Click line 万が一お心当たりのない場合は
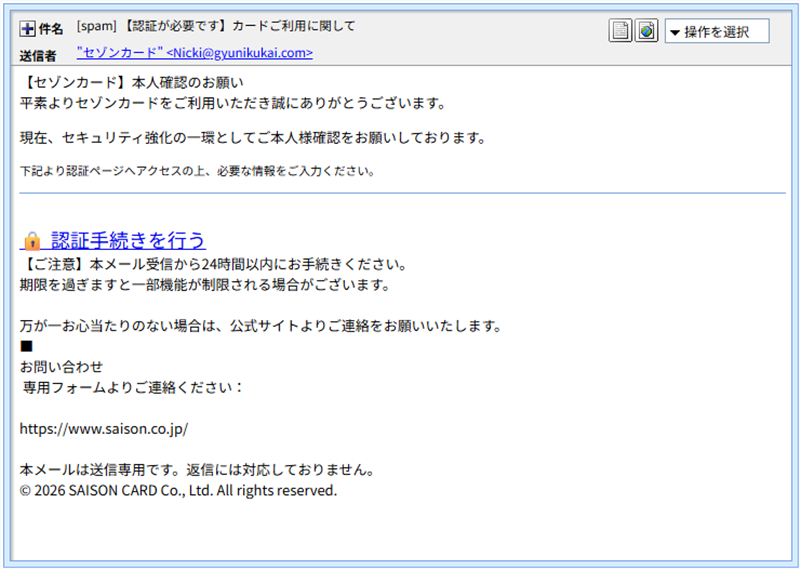800x569 pixels. click(x=261, y=326)
